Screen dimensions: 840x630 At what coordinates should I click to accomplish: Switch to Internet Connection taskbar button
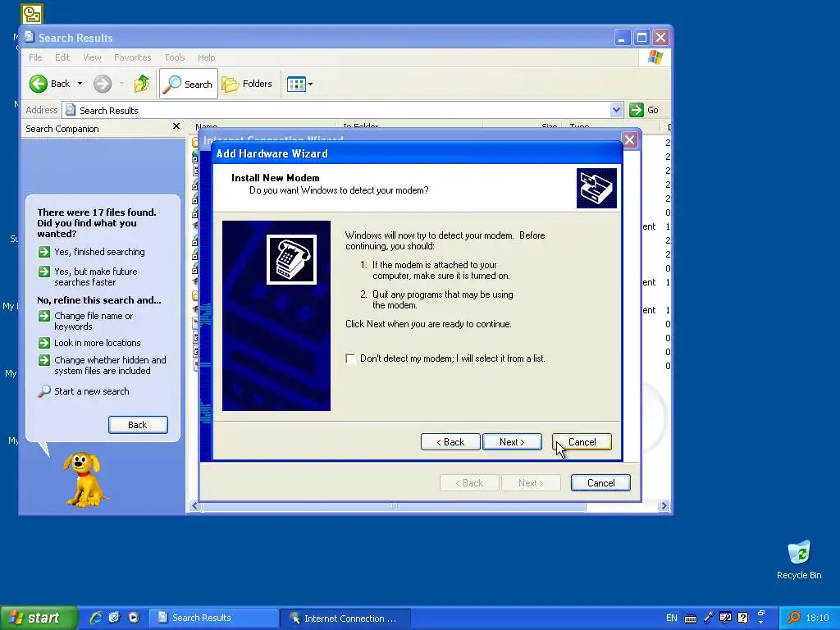tap(345, 619)
